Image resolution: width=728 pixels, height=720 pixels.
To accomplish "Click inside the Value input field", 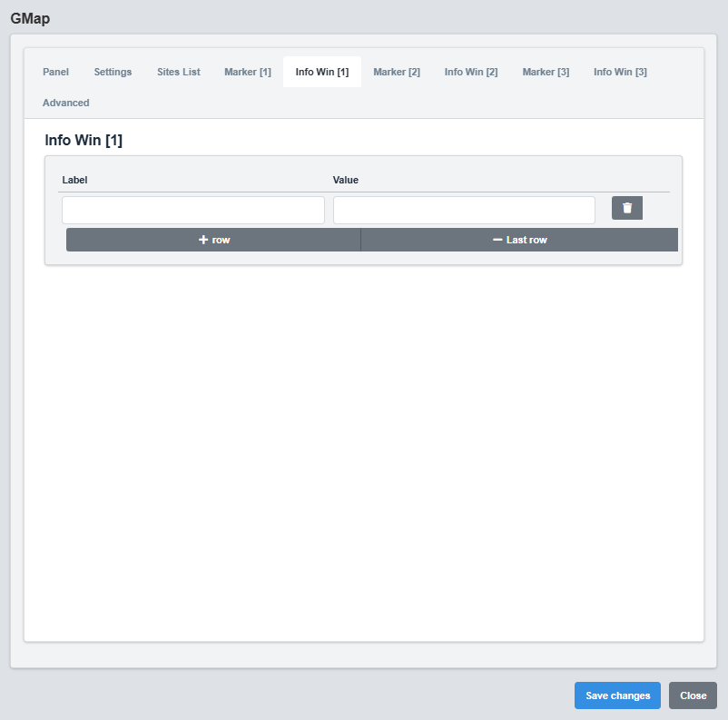I will 463,209.
